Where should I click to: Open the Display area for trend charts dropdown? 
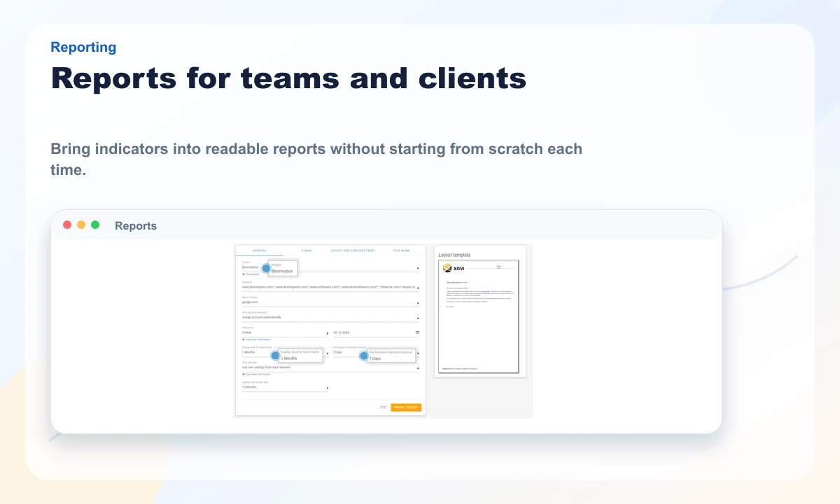click(285, 352)
